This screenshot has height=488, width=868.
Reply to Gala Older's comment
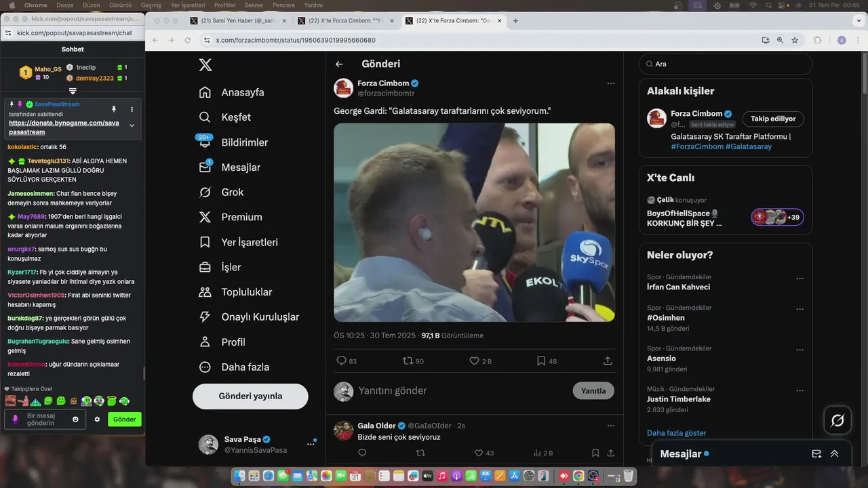pos(362,453)
